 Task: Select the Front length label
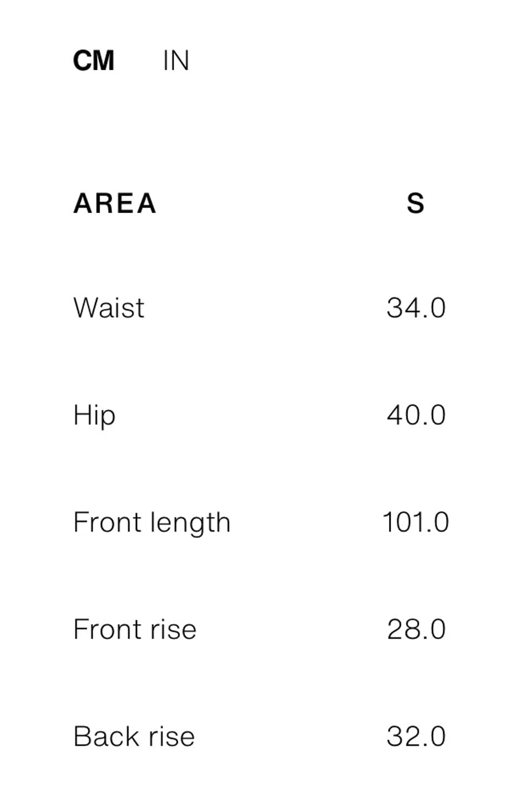pos(152,523)
